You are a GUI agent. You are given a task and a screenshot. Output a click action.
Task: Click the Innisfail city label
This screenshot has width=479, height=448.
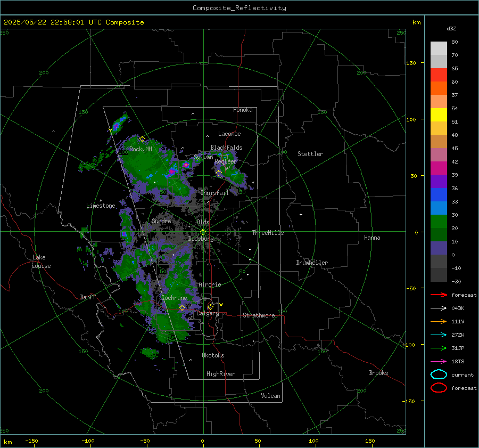point(214,193)
